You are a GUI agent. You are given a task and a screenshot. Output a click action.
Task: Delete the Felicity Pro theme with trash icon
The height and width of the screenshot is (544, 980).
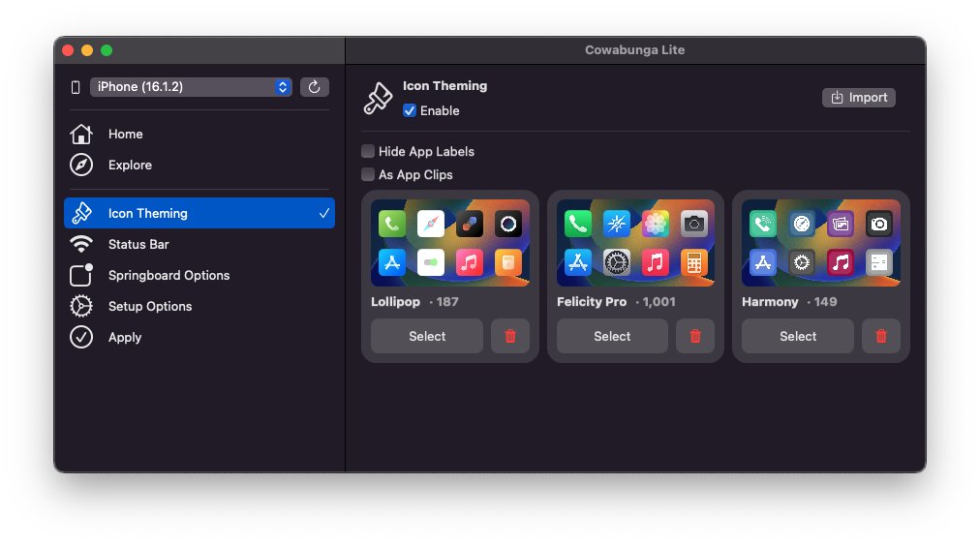point(695,336)
